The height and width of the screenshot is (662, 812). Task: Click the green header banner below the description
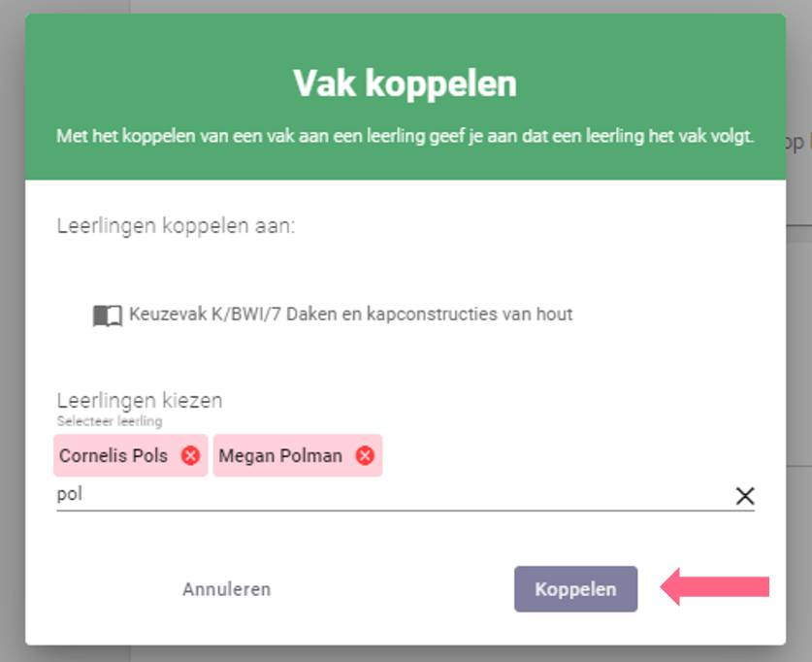point(405,164)
